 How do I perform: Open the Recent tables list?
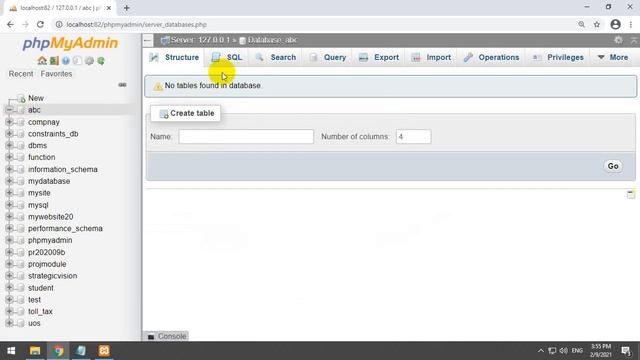tap(21, 74)
